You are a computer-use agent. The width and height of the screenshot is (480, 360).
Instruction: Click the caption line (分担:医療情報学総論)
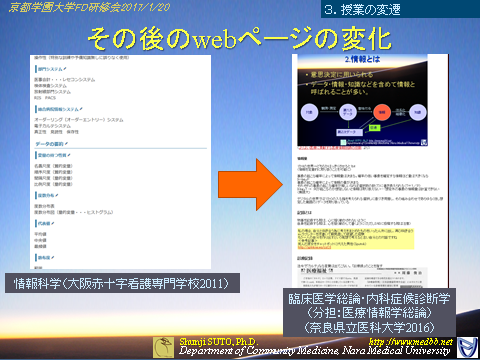pyautogui.click(x=369, y=313)
